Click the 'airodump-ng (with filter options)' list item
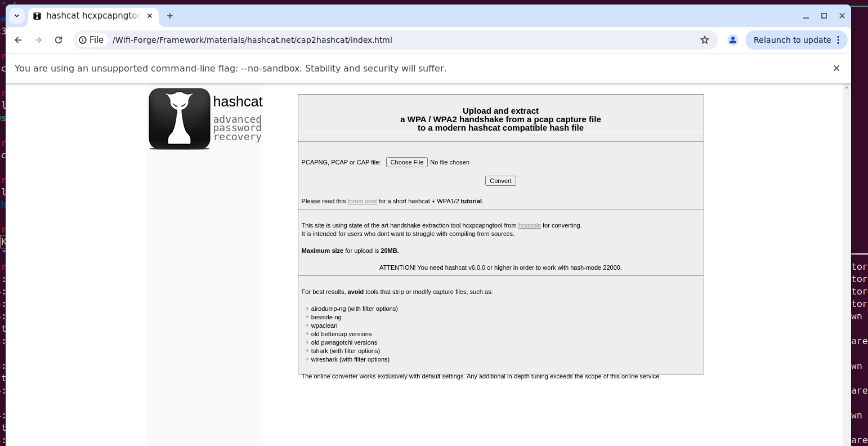 [354, 309]
